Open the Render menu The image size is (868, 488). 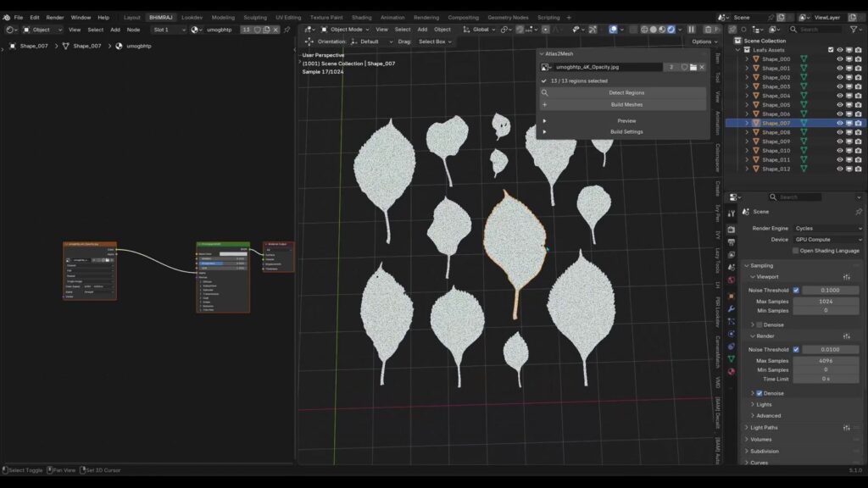(55, 18)
